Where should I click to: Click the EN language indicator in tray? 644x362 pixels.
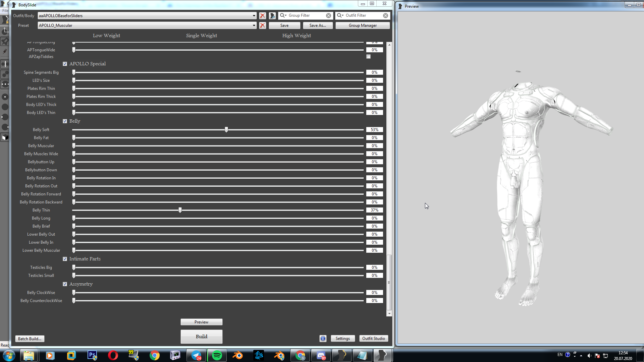tap(560, 355)
